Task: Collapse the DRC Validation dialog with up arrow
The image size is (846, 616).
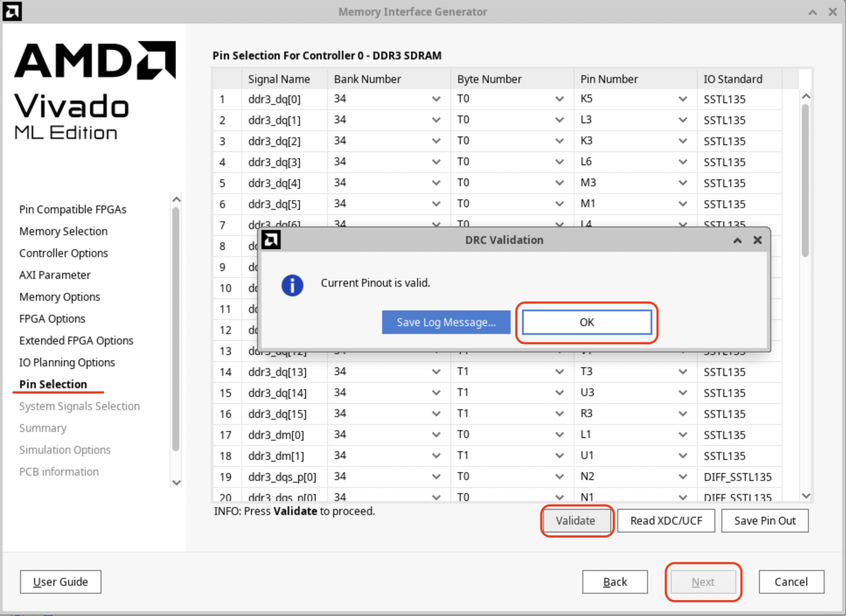Action: point(737,240)
